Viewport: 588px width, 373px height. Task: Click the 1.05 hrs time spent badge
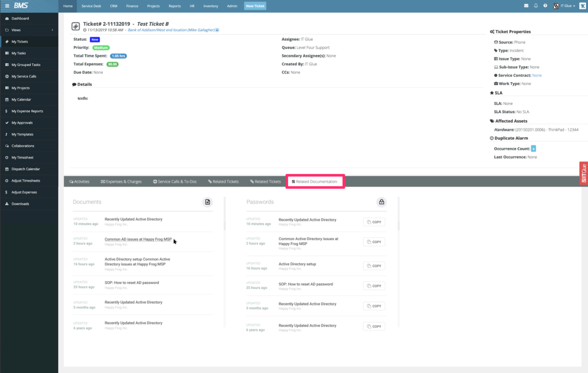(118, 56)
